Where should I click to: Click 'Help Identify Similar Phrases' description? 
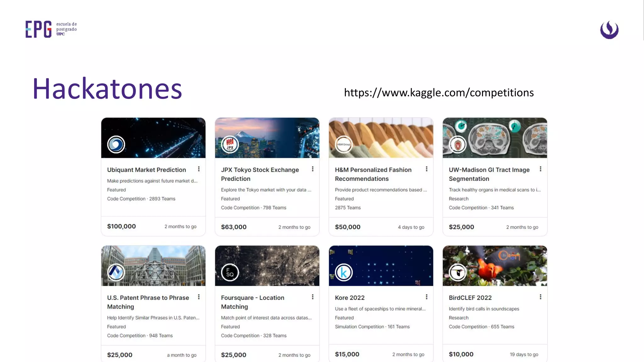click(153, 318)
